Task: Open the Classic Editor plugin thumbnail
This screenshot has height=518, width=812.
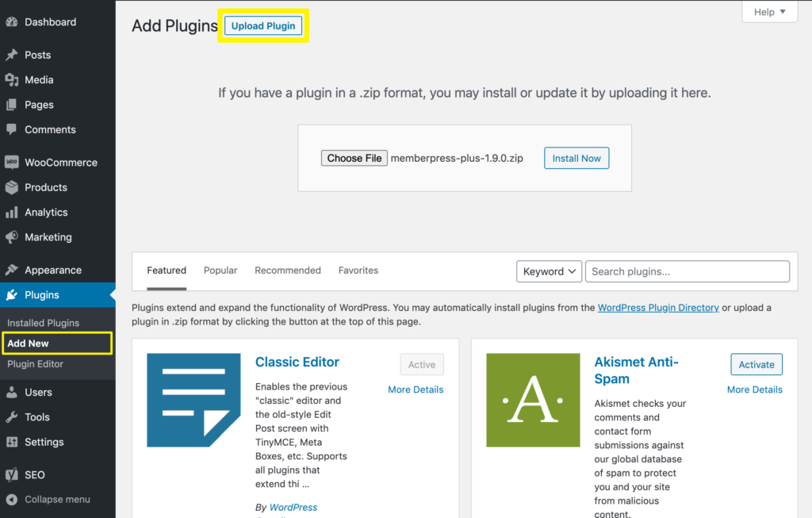Action: tap(193, 400)
